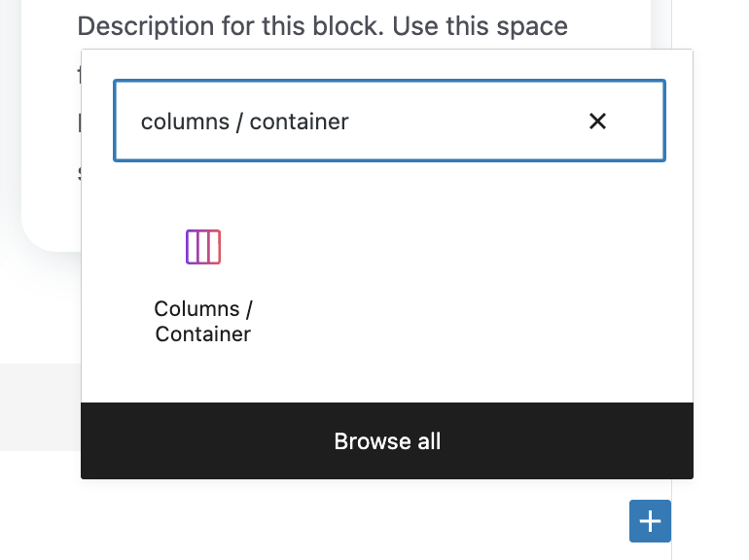Select the Columns / Container block icon
749x560 pixels.
(203, 247)
